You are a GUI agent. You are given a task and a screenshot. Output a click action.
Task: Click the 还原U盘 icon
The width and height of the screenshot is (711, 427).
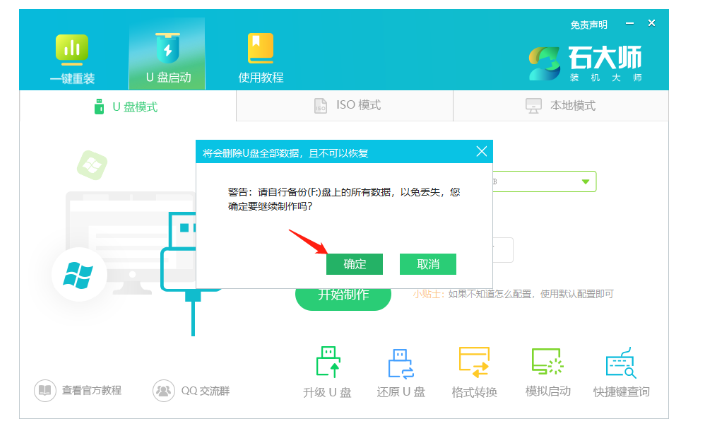[400, 362]
